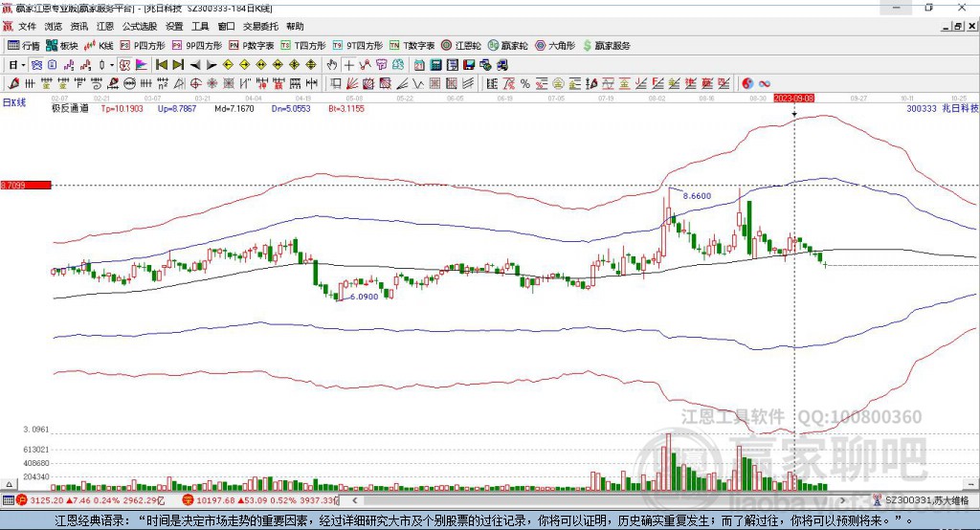This screenshot has height=530, width=980.
Task: Open the T数字表 tool
Action: [x=412, y=46]
